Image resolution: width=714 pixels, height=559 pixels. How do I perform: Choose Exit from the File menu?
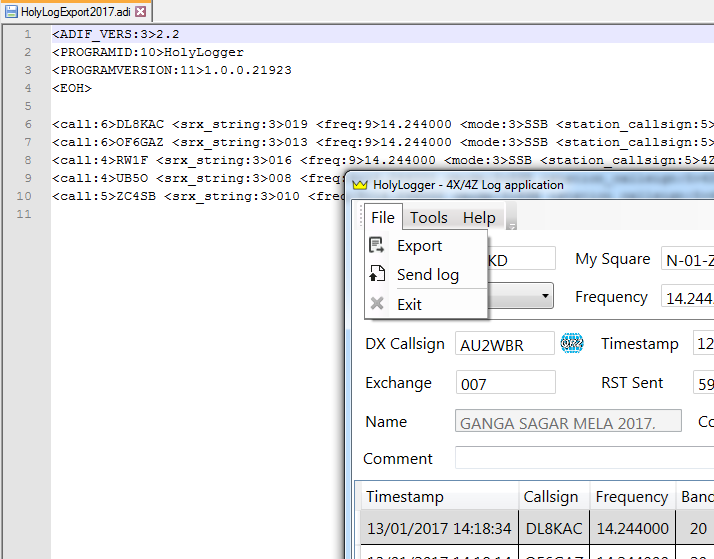pyautogui.click(x=426, y=304)
